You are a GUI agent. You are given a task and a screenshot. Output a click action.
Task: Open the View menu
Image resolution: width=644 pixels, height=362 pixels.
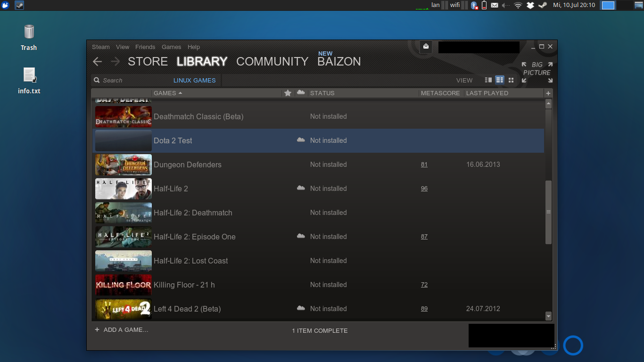123,47
